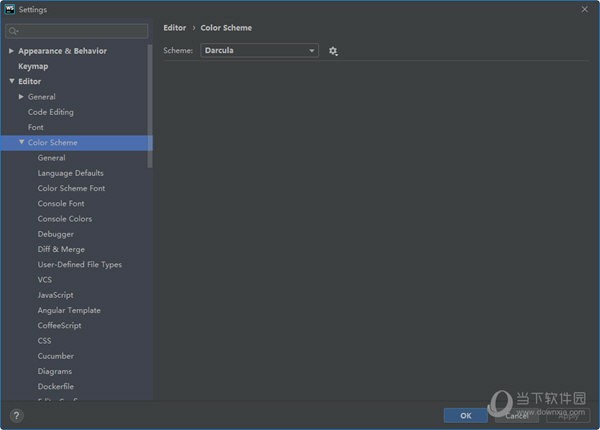Click the search magnifier icon
Image resolution: width=600 pixels, height=430 pixels.
(x=13, y=31)
